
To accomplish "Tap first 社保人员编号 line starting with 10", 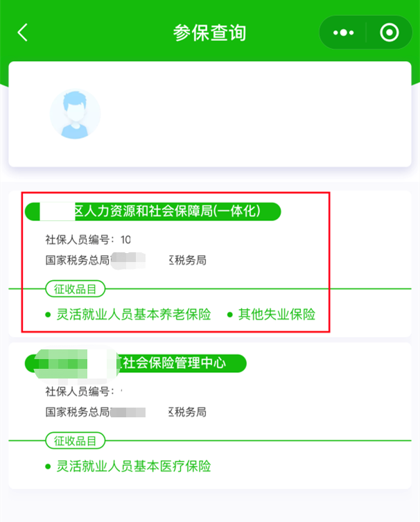I will 88,240.
